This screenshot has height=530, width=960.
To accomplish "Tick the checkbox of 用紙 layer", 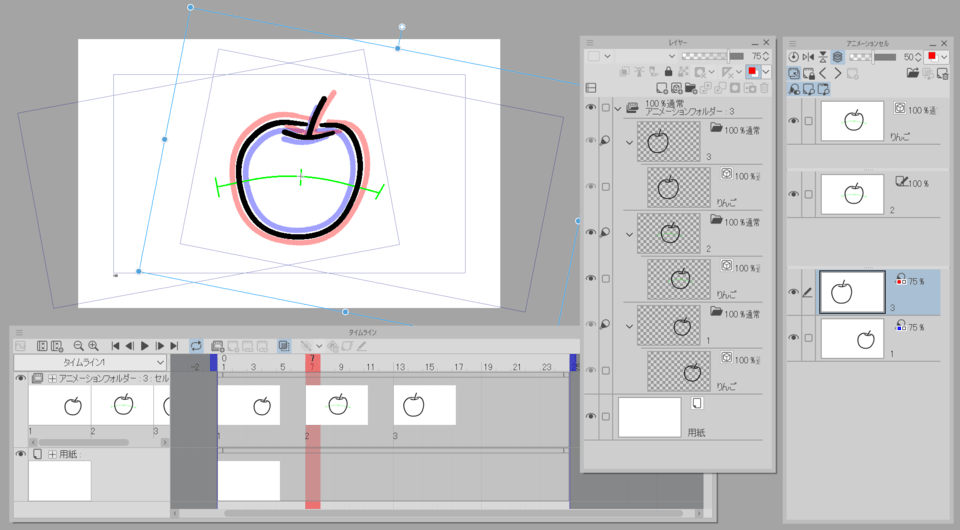I will pos(606,417).
